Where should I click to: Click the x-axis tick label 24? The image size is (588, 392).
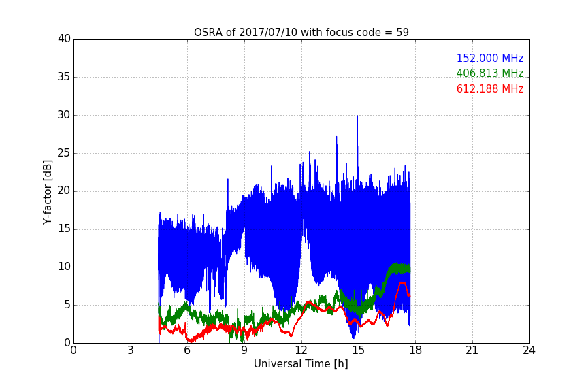coord(529,350)
